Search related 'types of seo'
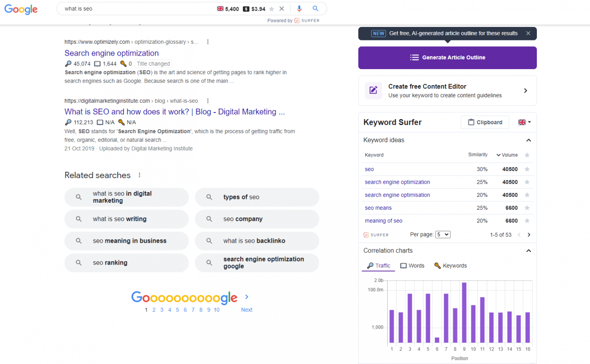590x364 pixels. (257, 197)
